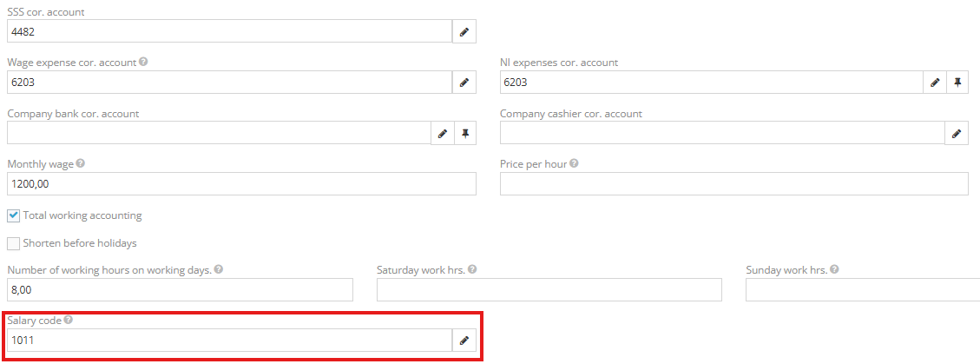Show help for Wage expense cor. account
Viewport: 980px width, 364px height.
coord(143,63)
